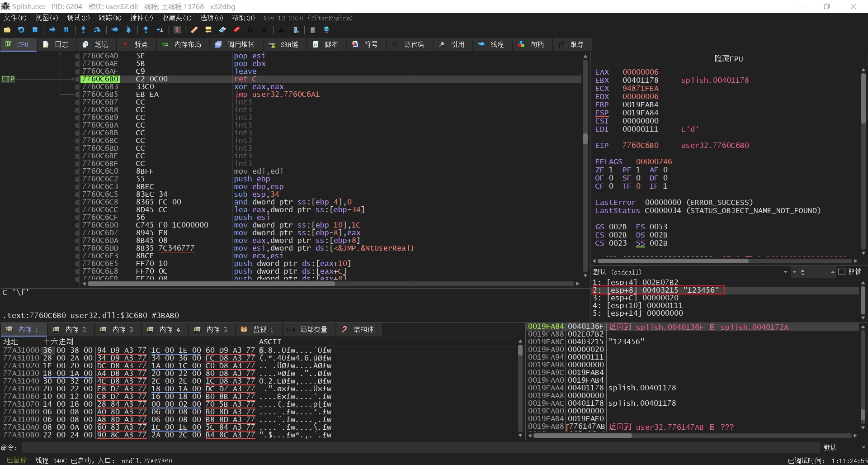Screen dimensions: 868x465
Task: Decrease argument count with the down arrow
Action: pyautogui.click(x=794, y=272)
